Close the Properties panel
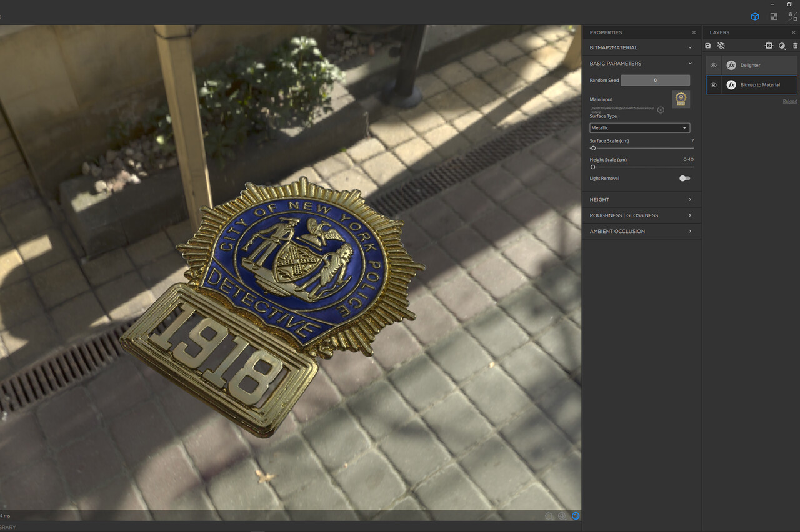This screenshot has height=532, width=800. 694,32
